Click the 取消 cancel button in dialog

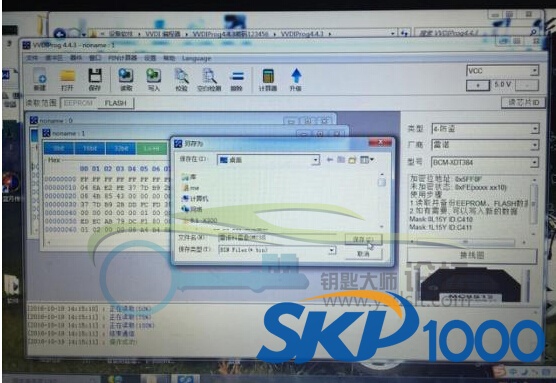(x=363, y=254)
